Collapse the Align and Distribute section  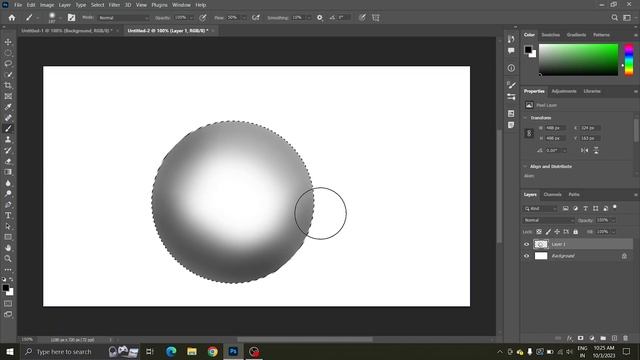click(525, 167)
